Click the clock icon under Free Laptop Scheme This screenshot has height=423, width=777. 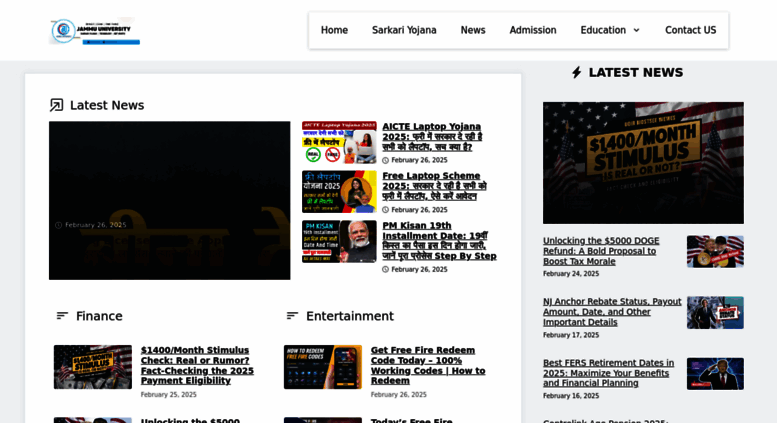(x=386, y=210)
